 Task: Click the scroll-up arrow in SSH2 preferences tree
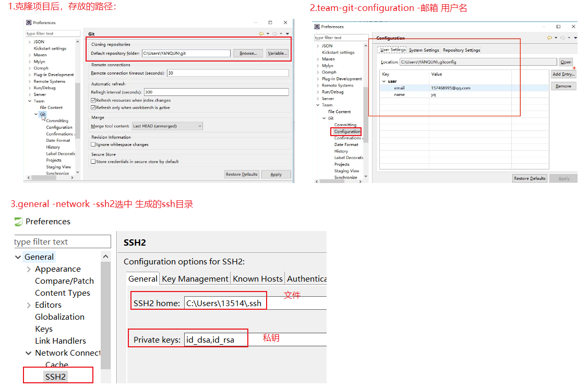tap(106, 257)
